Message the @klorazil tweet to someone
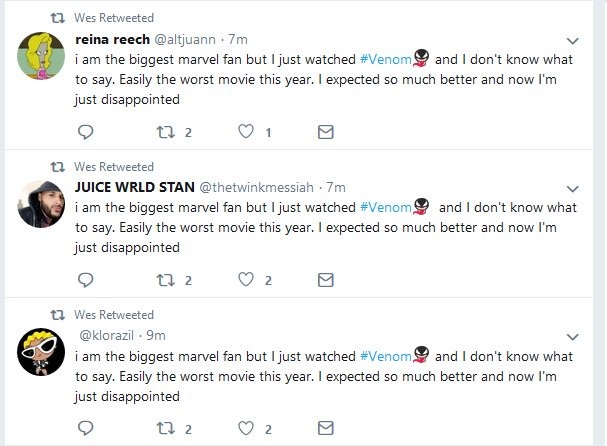Viewport: 607px width, 446px height. (325, 428)
